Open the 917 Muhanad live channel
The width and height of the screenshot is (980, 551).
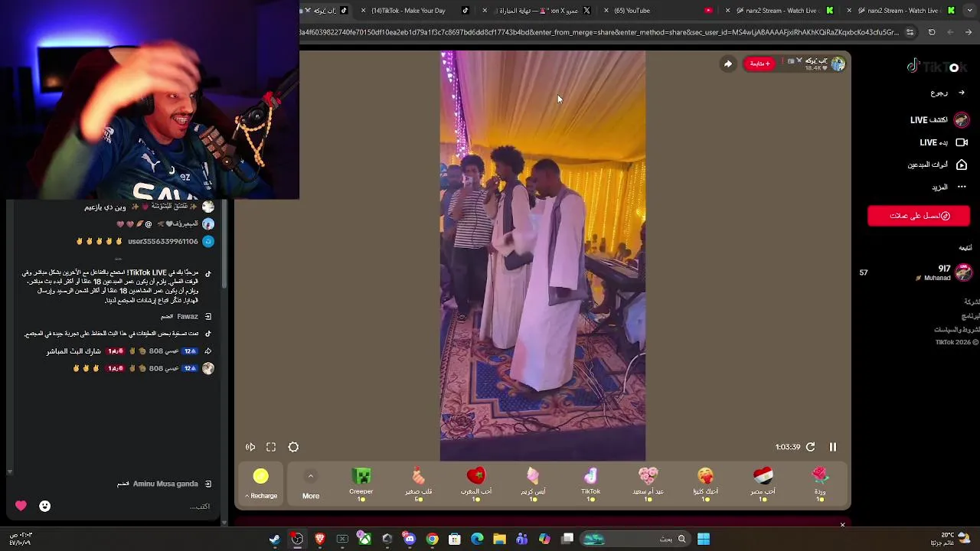coord(945,272)
